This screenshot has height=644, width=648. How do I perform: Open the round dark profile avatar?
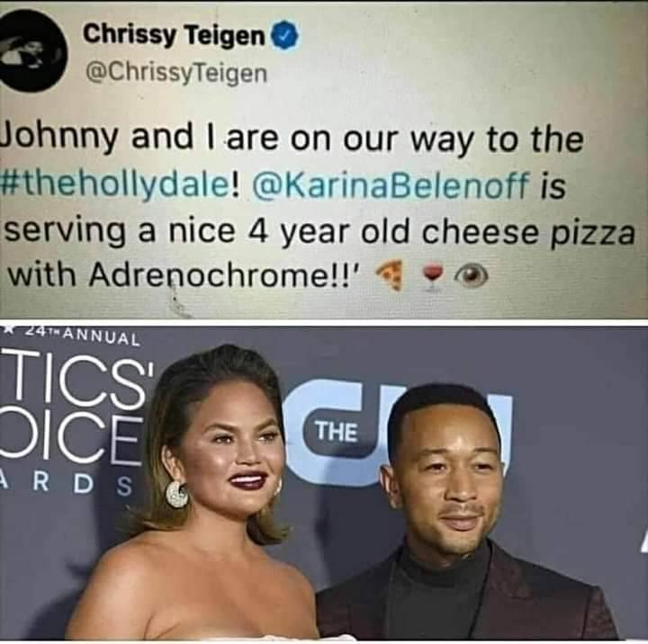click(31, 50)
